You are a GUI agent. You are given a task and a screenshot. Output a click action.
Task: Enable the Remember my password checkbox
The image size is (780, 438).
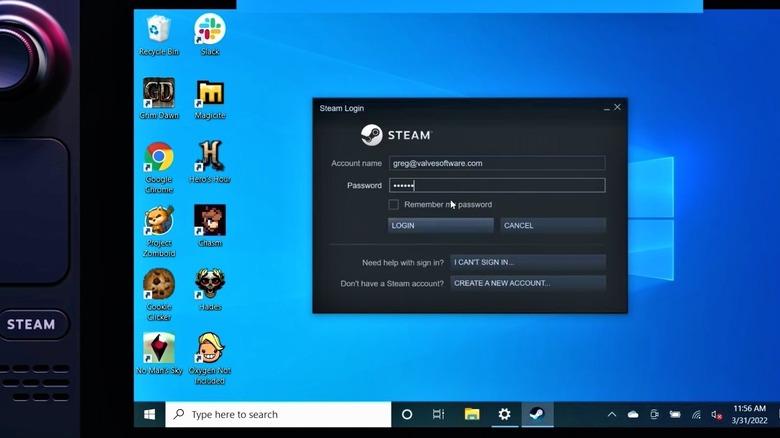[x=394, y=205]
